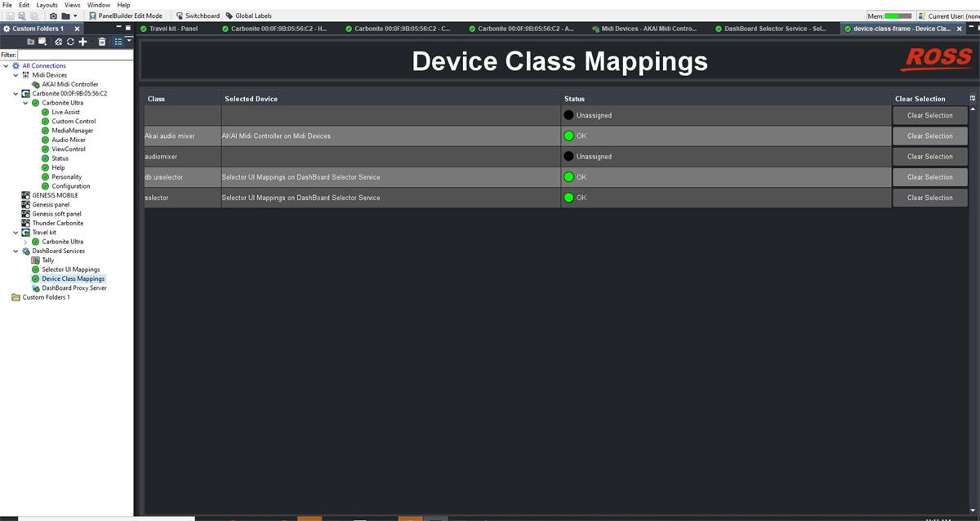The width and height of the screenshot is (980, 521).
Task: Open the Help menu
Action: click(123, 5)
